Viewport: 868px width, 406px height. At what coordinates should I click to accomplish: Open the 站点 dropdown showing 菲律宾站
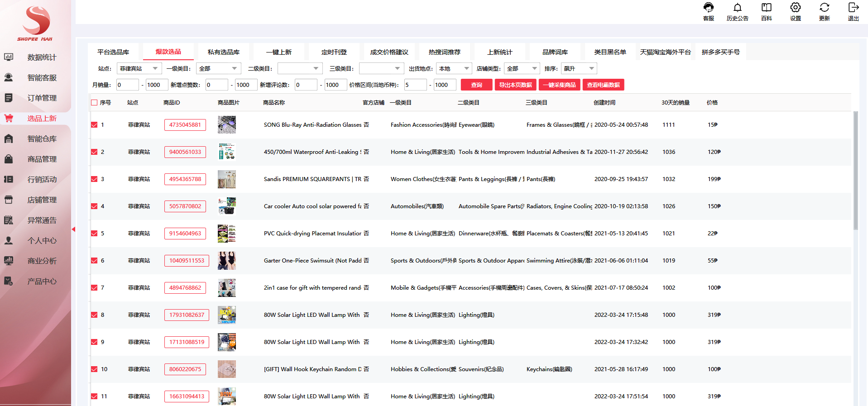pos(139,68)
